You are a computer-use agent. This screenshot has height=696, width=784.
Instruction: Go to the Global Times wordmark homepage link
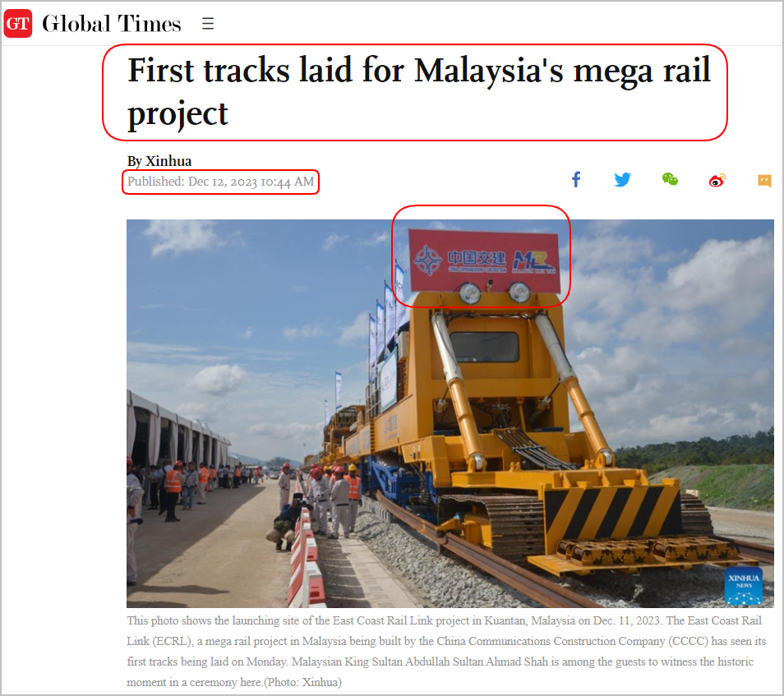click(x=112, y=24)
